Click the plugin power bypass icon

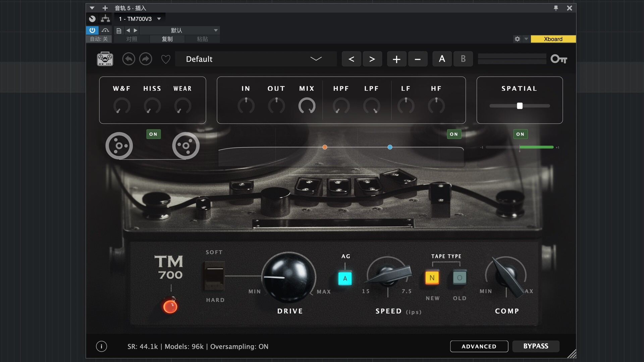[x=92, y=30]
